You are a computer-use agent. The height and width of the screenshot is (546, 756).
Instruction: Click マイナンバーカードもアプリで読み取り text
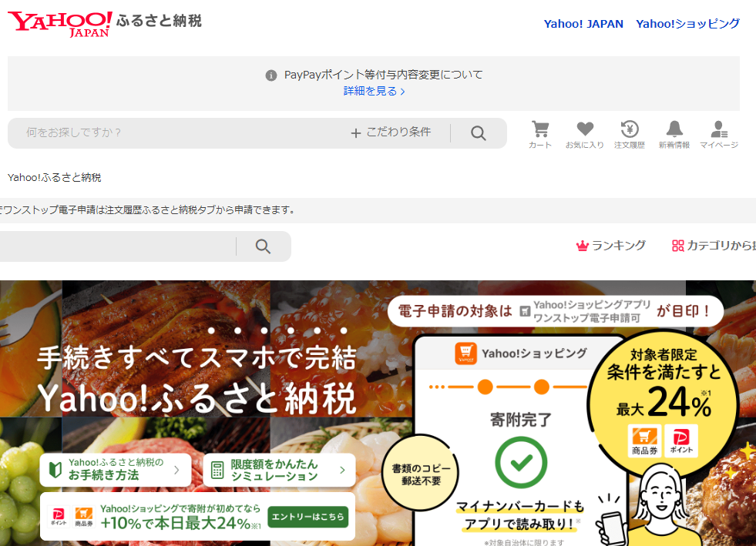[519, 515]
